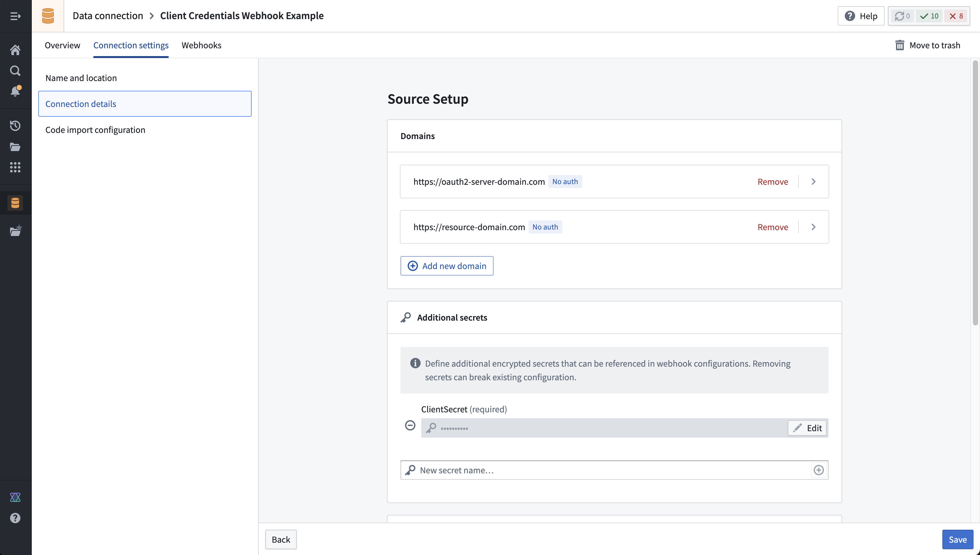
Task: Open Code import configuration section
Action: point(145,130)
